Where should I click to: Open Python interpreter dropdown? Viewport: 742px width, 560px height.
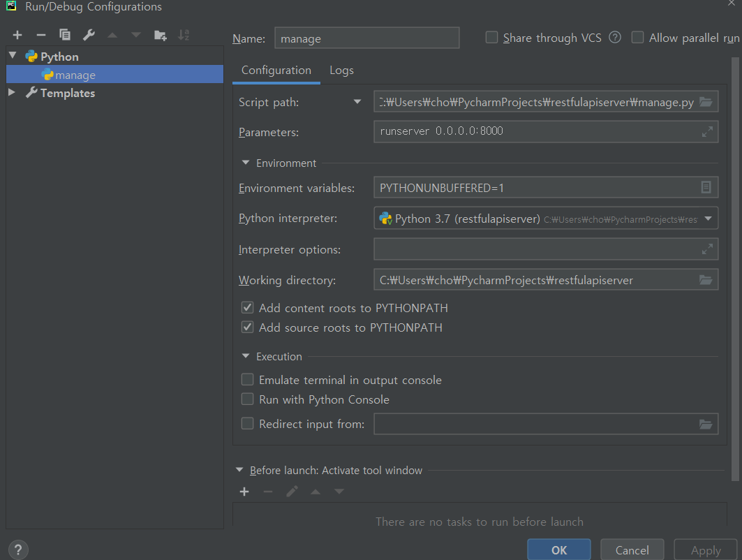point(708,219)
